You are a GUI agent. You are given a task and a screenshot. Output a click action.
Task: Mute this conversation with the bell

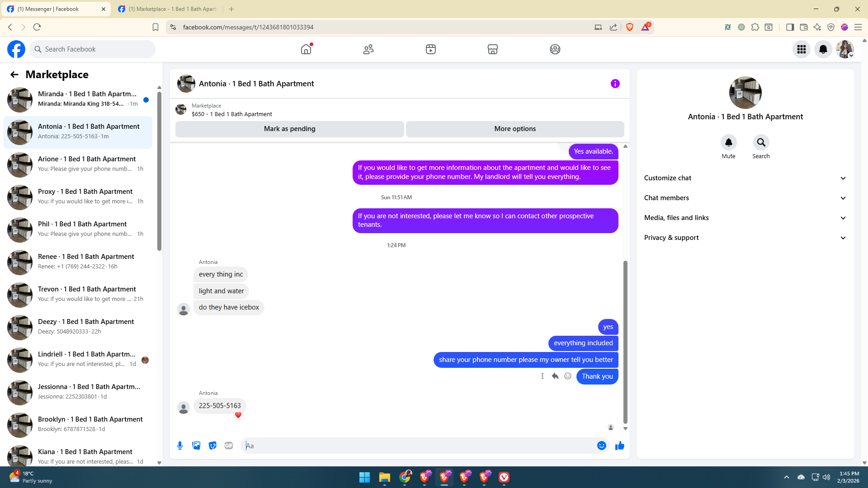(x=728, y=143)
